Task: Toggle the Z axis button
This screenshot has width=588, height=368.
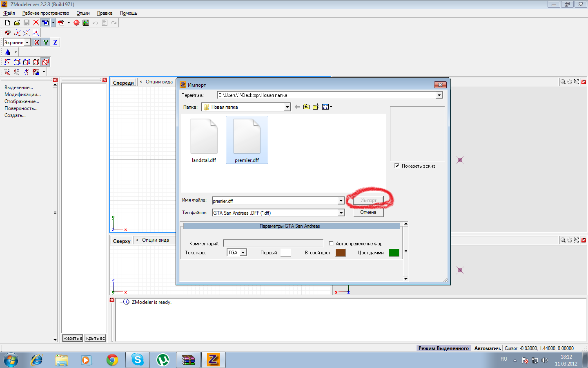Action: pos(56,42)
